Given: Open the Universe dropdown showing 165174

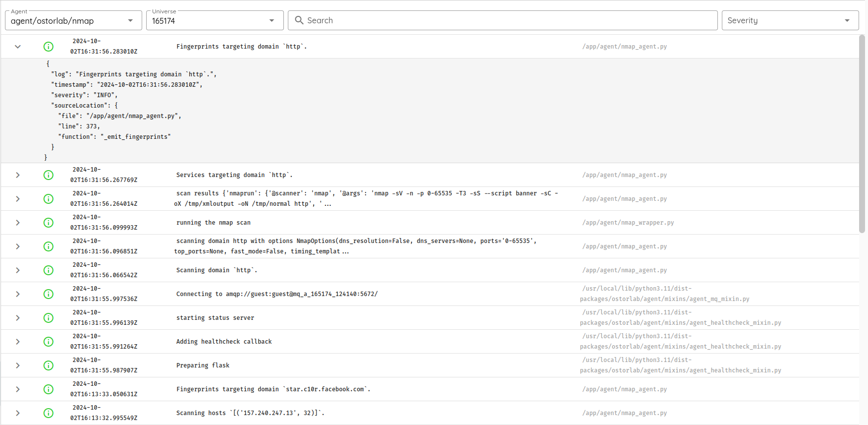Looking at the screenshot, I should pyautogui.click(x=215, y=21).
